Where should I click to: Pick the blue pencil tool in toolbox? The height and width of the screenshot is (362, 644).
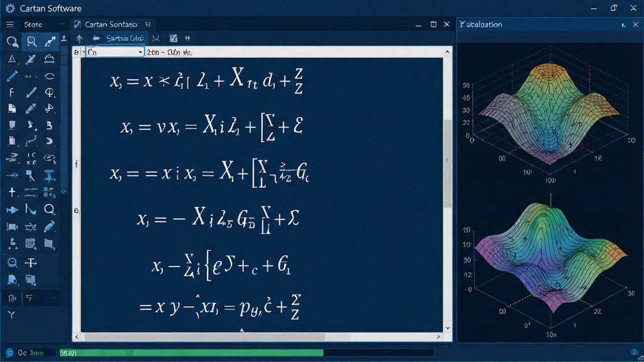pos(12,76)
